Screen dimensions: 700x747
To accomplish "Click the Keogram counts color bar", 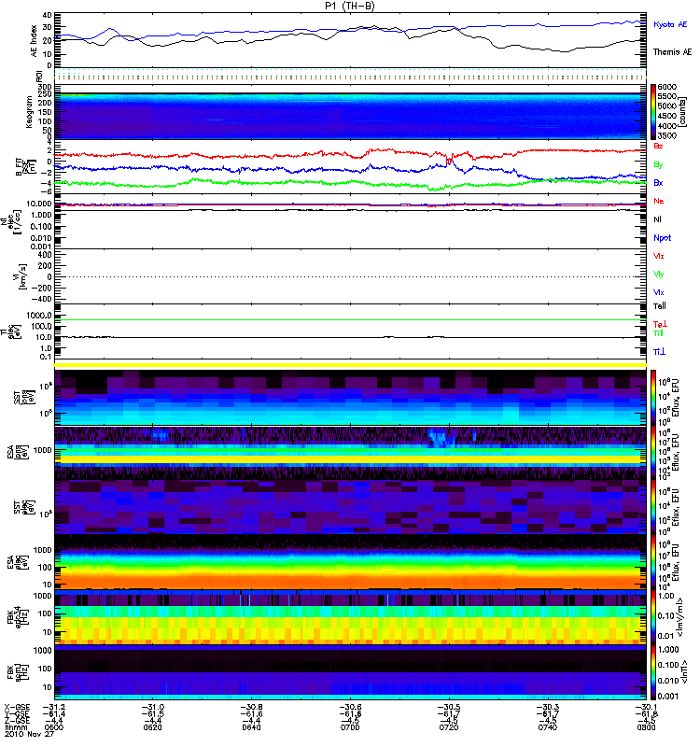I will pos(653,112).
